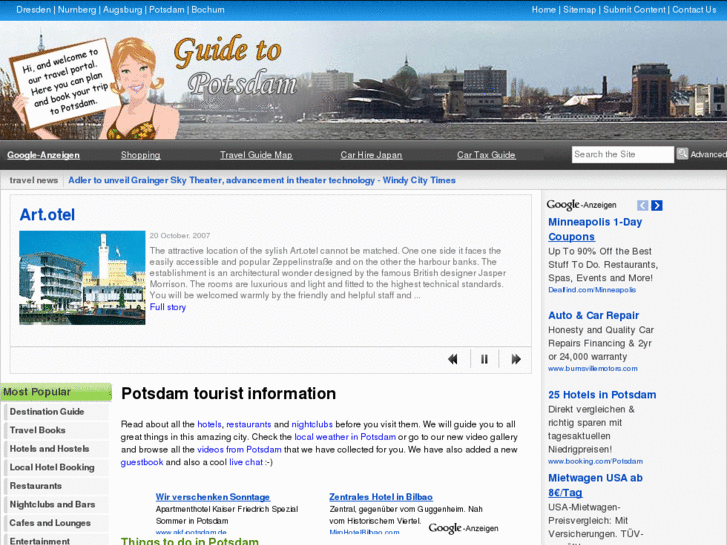The width and height of the screenshot is (727, 545).
Task: Open the guestbook link
Action: coord(142,462)
